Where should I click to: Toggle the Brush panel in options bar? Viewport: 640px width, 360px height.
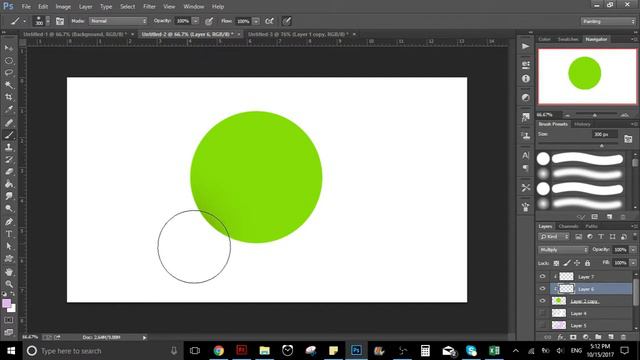(60, 21)
